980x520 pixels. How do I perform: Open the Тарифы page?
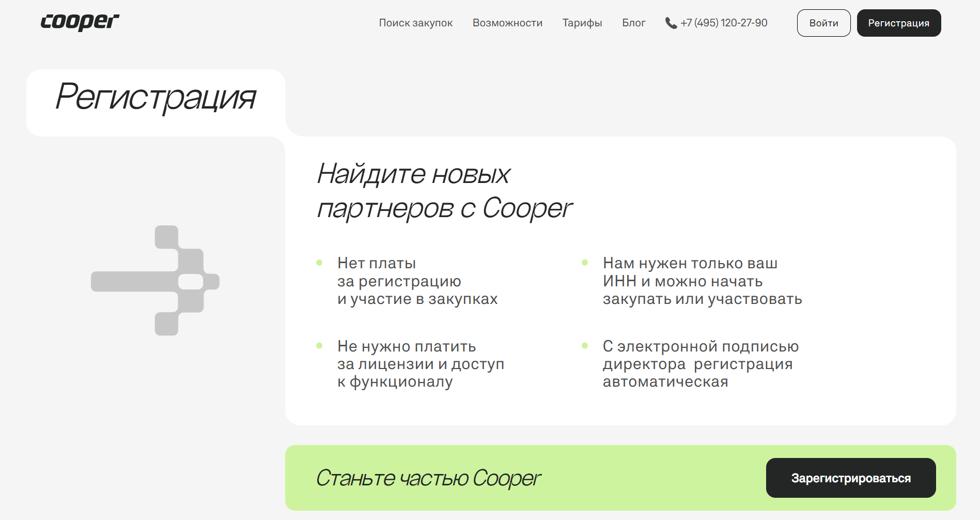pyautogui.click(x=582, y=23)
